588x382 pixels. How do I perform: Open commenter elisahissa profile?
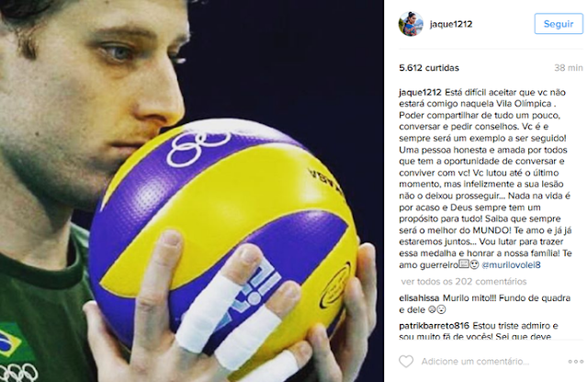[x=419, y=298]
